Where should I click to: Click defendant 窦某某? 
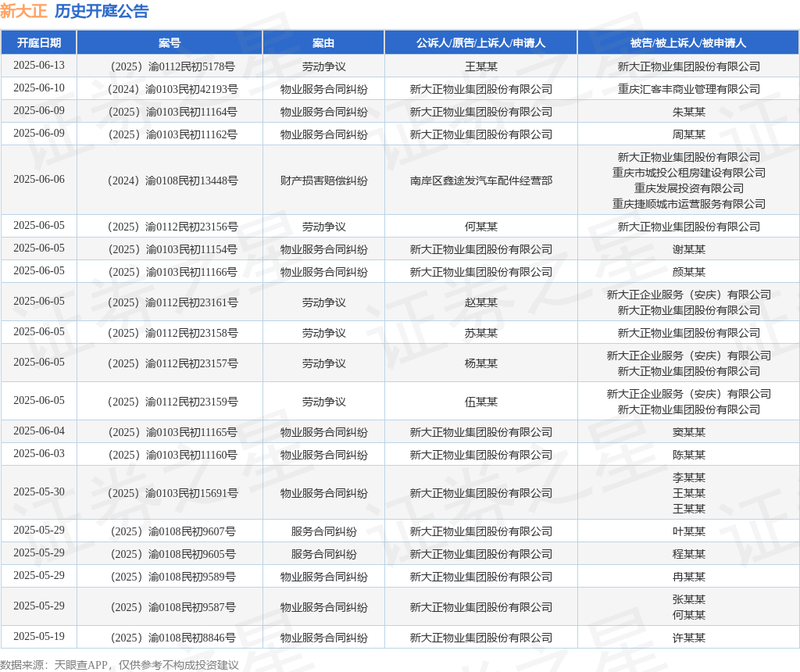(x=688, y=432)
